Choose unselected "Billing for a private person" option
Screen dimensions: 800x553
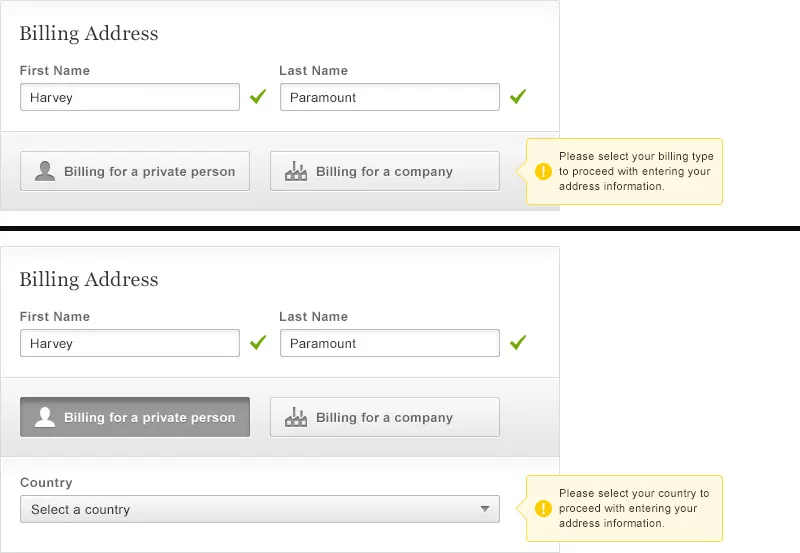[x=135, y=171]
